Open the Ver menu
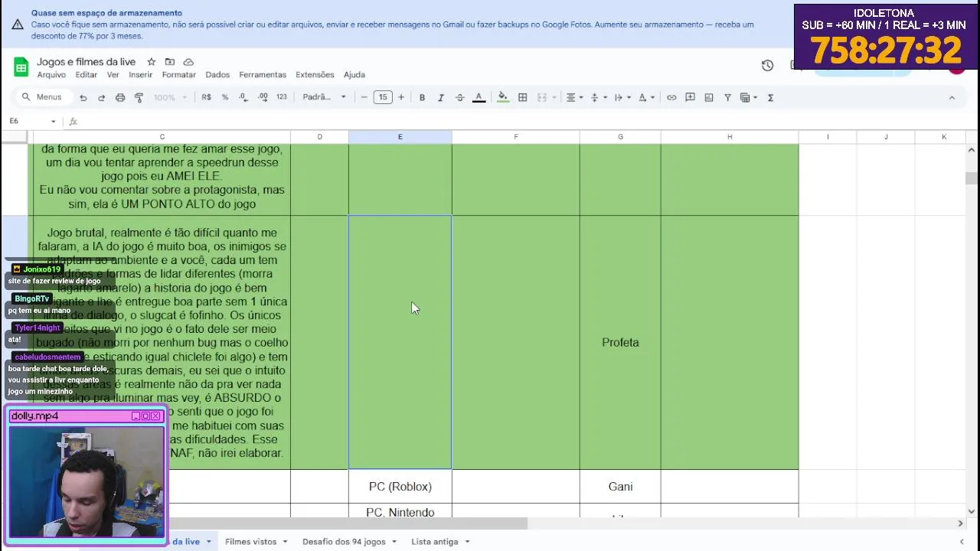The height and width of the screenshot is (551, 980). click(x=113, y=74)
